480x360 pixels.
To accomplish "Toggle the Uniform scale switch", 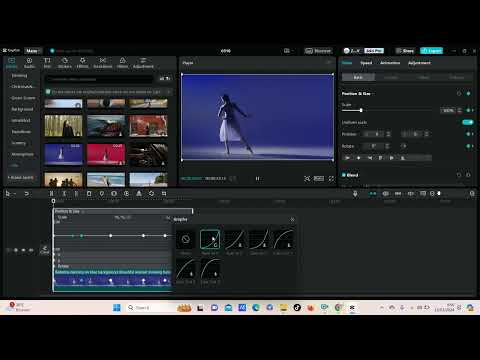I will pyautogui.click(x=468, y=122).
